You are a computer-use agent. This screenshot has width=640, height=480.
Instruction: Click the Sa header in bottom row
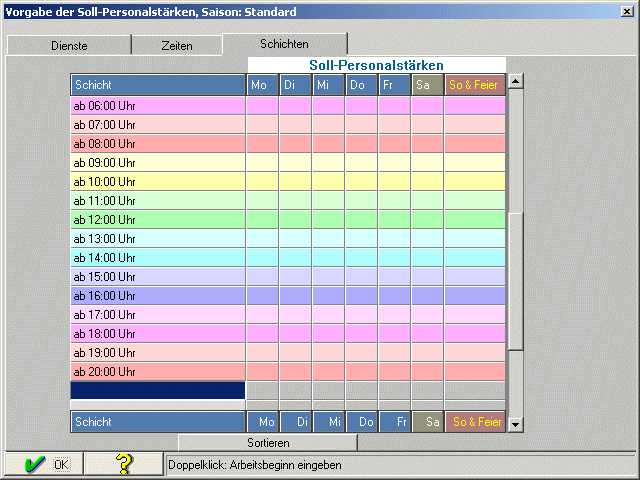point(427,422)
